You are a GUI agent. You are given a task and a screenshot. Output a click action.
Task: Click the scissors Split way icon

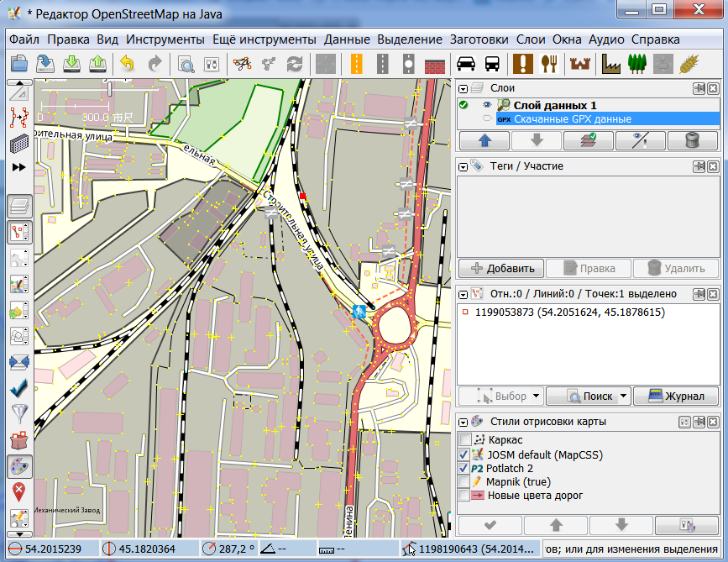tap(242, 64)
